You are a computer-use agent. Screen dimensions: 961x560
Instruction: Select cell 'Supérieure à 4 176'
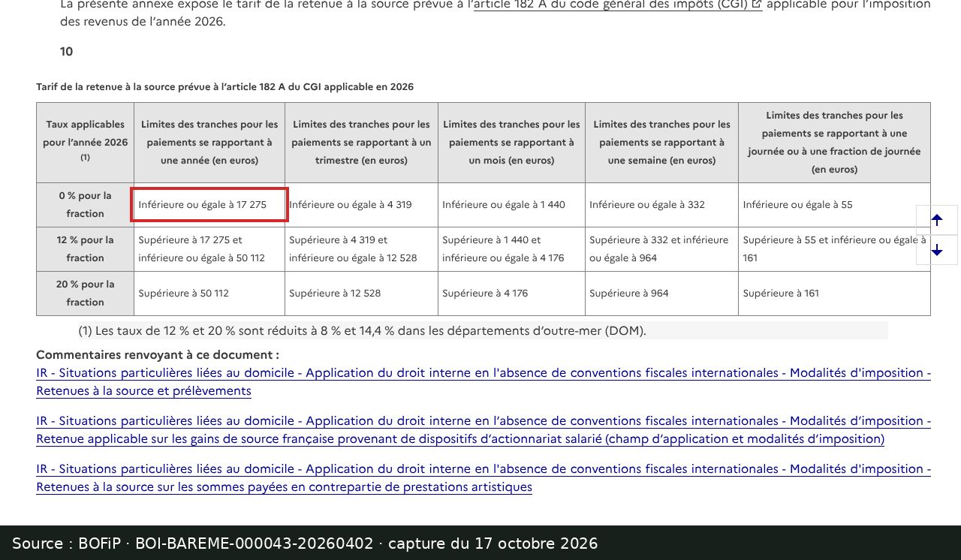pos(511,294)
